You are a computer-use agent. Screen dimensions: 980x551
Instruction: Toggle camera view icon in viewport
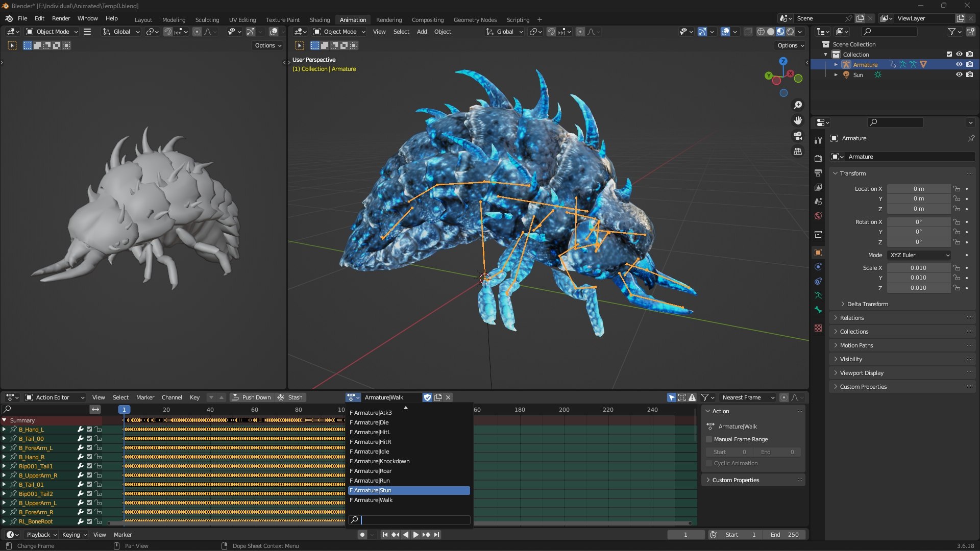[x=798, y=136]
